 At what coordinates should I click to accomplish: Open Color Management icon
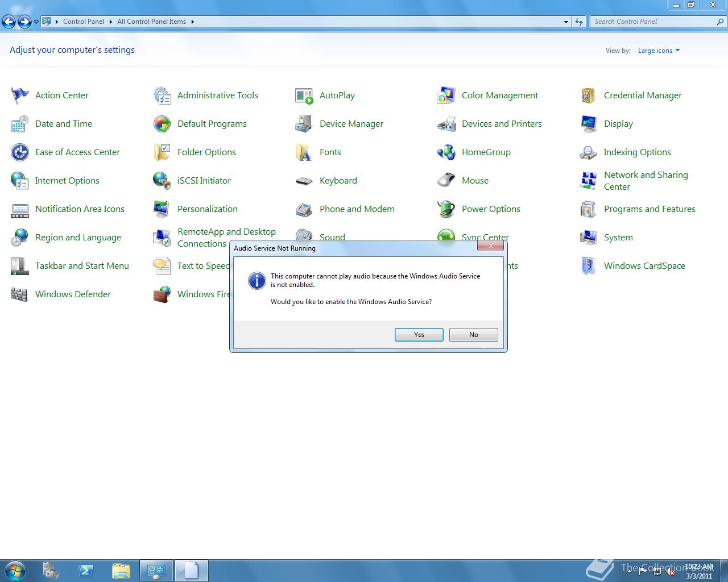click(x=446, y=95)
